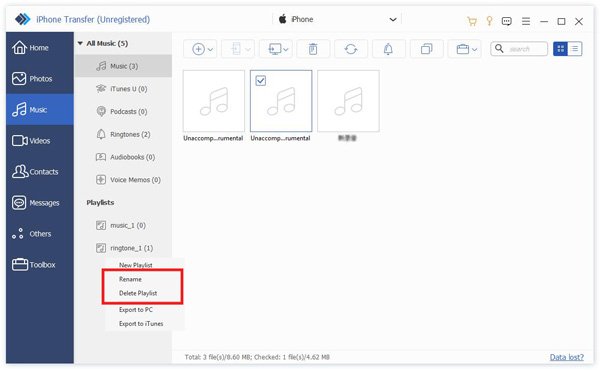Uncheck the second Unaccomp...rumental song checkbox
Image resolution: width=600 pixels, height=370 pixels.
261,80
